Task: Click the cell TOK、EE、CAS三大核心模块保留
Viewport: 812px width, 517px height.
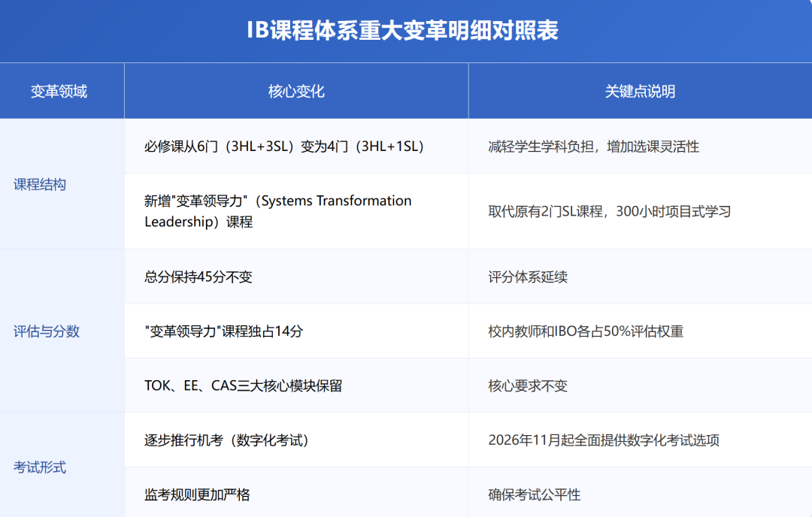Action: click(296, 385)
